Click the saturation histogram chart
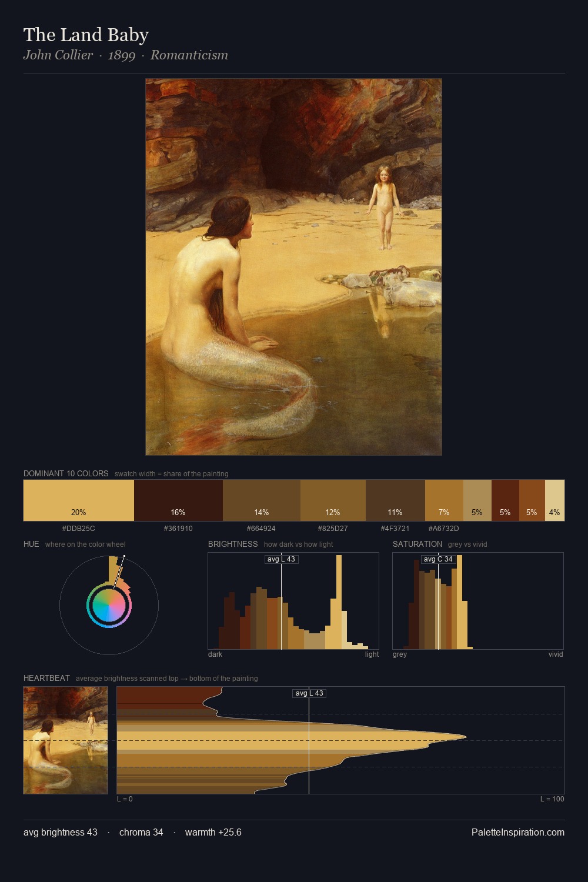 [478, 601]
